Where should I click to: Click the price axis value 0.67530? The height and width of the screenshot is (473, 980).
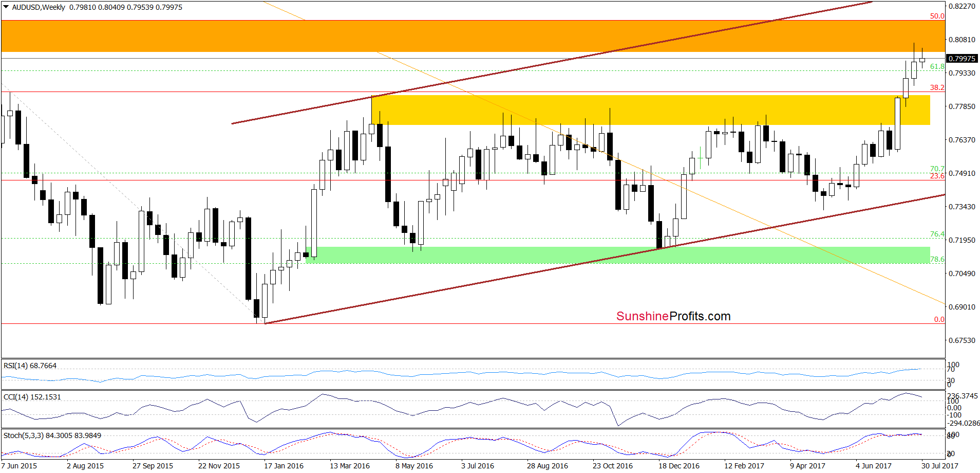pos(962,340)
